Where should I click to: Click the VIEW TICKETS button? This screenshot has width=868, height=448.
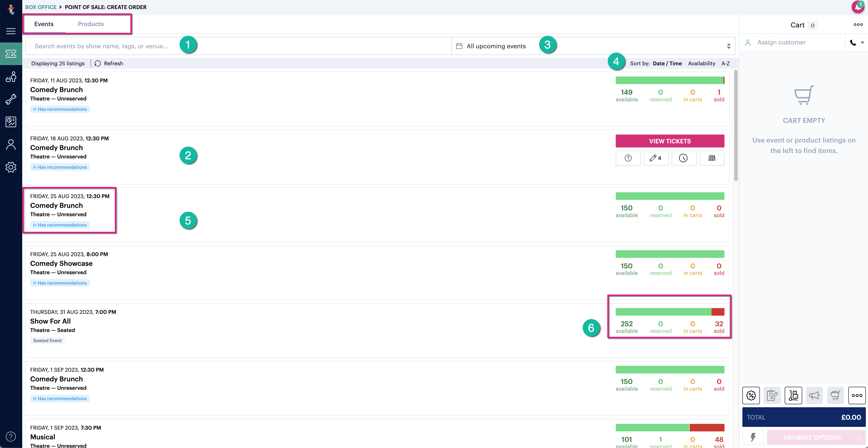tap(670, 141)
